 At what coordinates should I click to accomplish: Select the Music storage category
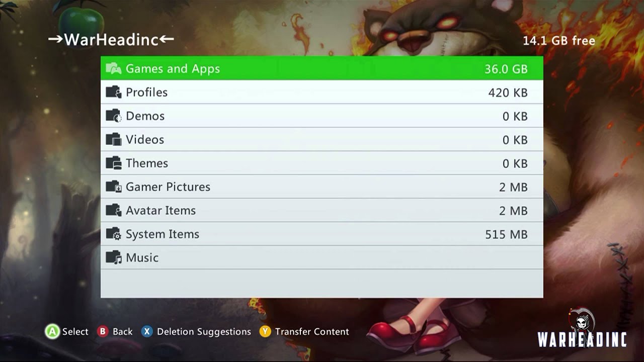(322, 257)
